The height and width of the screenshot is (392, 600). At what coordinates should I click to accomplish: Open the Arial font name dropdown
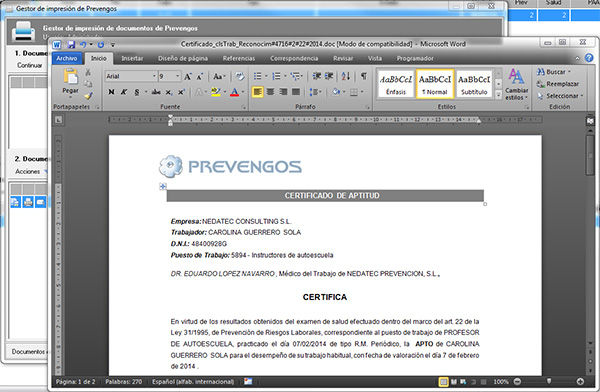pos(154,76)
